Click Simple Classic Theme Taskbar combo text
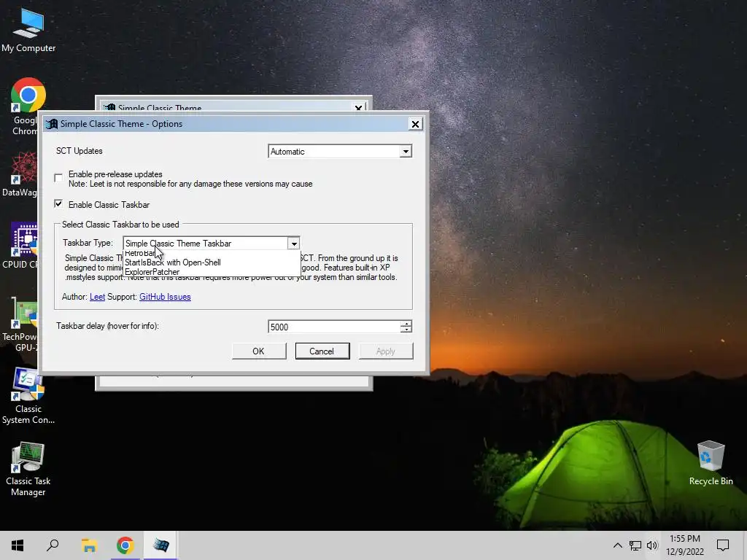Image resolution: width=747 pixels, height=560 pixels. coord(178,244)
